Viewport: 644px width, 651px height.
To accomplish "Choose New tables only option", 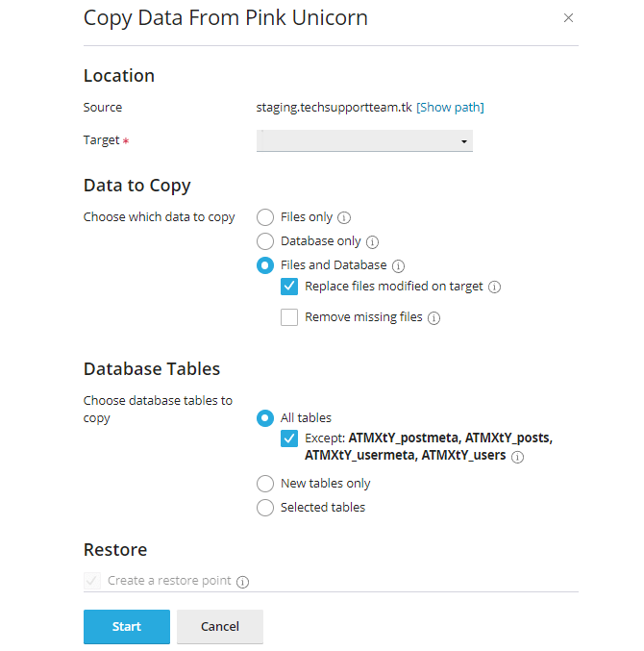I will [265, 484].
